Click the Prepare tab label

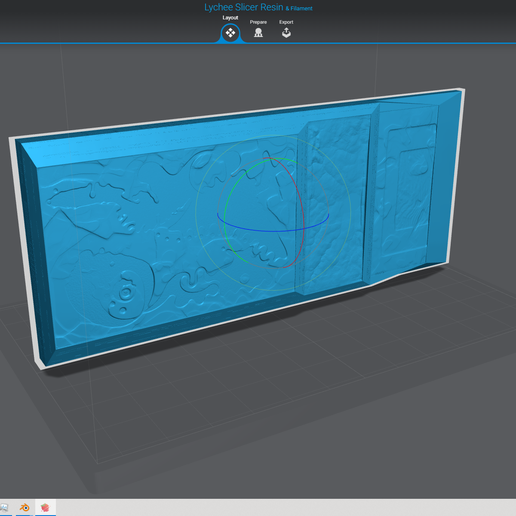point(258,22)
